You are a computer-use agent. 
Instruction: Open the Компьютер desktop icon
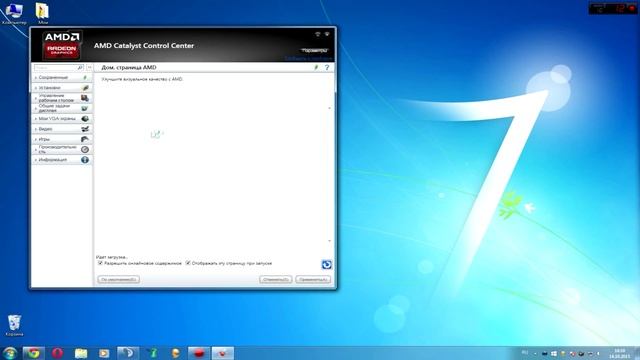pyautogui.click(x=14, y=13)
